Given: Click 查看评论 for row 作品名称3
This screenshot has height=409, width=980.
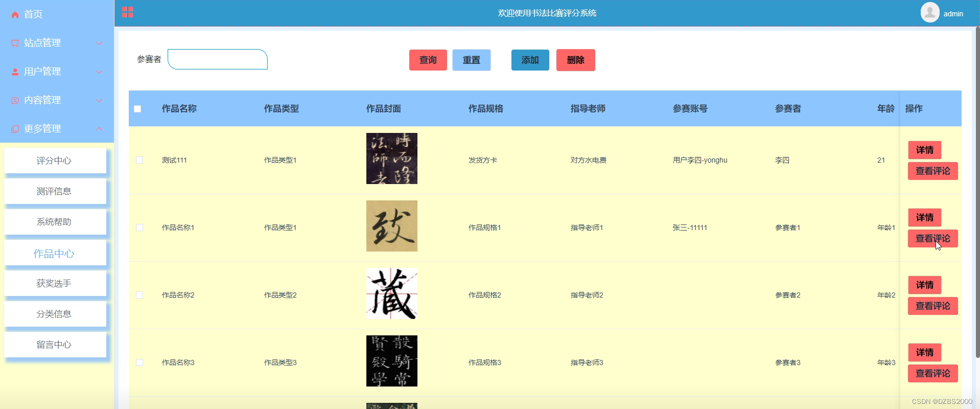Looking at the screenshot, I should [933, 373].
